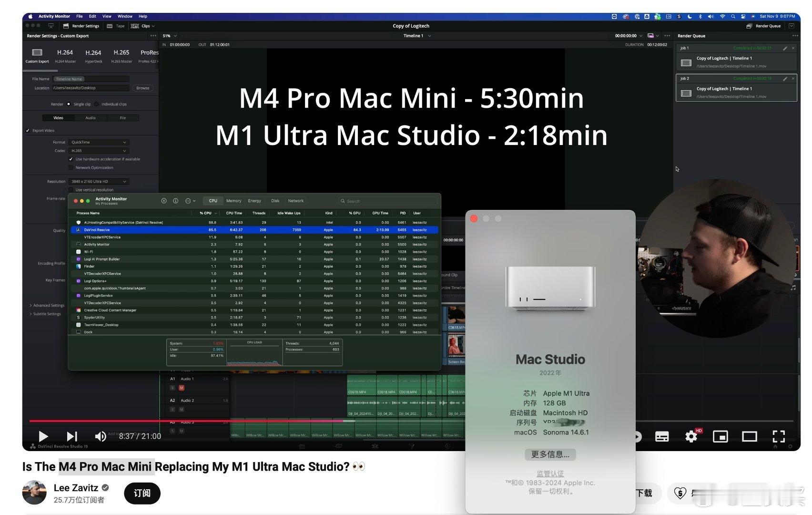Image resolution: width=812 pixels, height=515 pixels.
Task: Play the YouTube video
Action: pos(43,436)
